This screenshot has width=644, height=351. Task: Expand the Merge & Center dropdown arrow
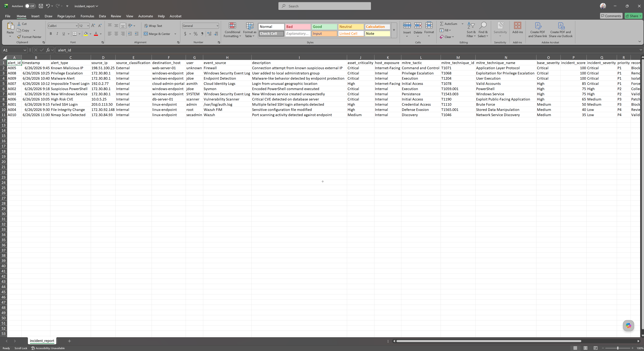pyautogui.click(x=175, y=34)
